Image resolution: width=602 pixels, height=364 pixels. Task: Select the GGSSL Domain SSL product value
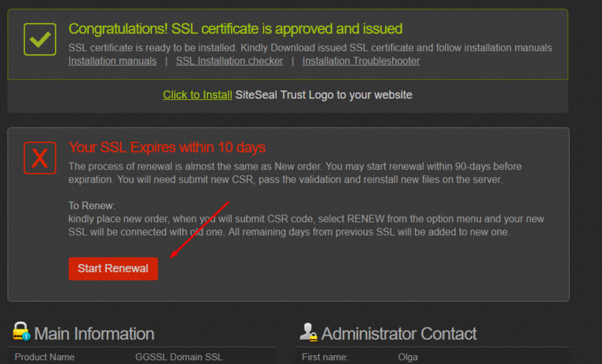point(178,357)
